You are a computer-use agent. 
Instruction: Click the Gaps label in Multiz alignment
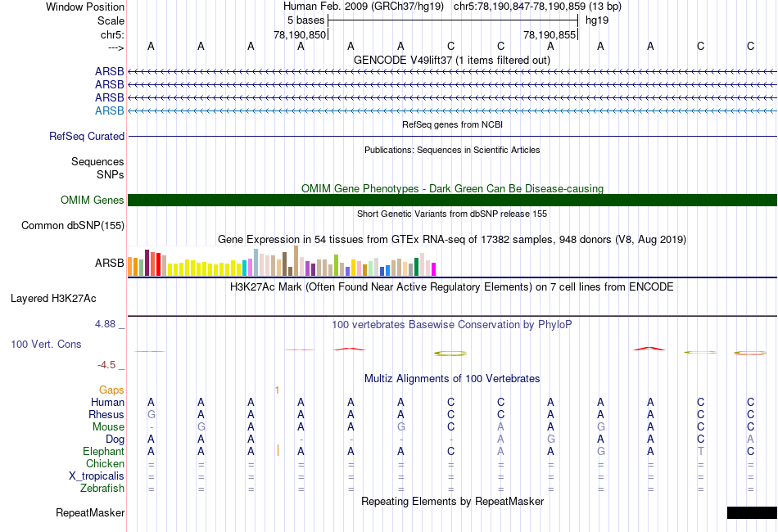click(111, 390)
